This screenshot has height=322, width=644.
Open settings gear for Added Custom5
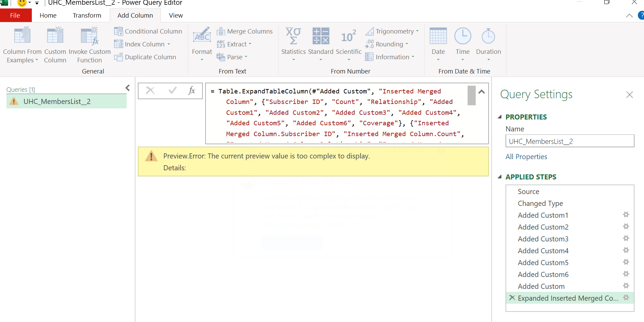pyautogui.click(x=626, y=262)
